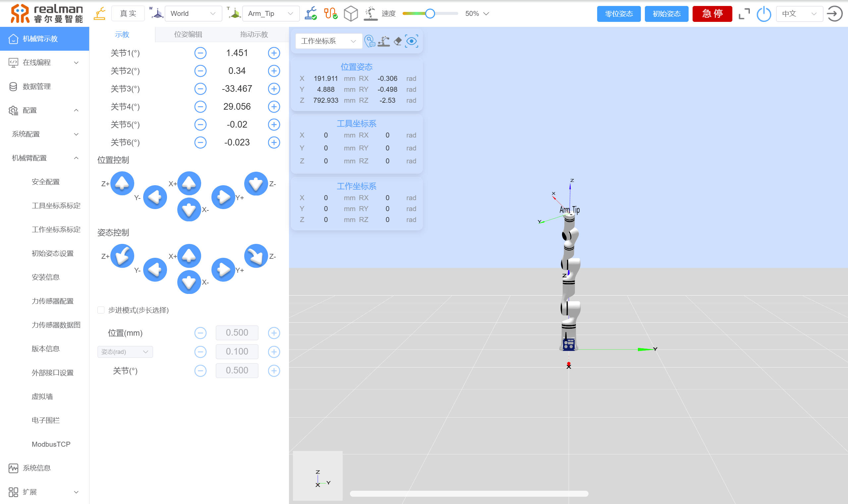This screenshot has height=504, width=848.
Task: Increase joint 3 angle with its plus button
Action: point(274,89)
